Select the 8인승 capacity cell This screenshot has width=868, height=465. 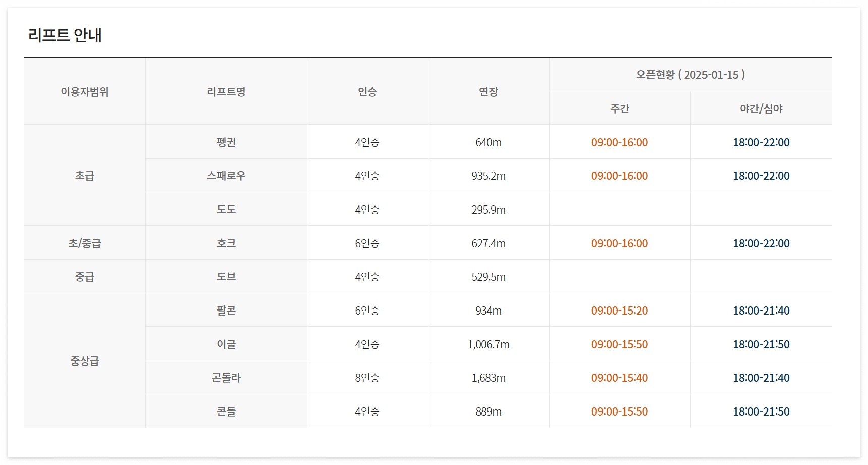[367, 377]
